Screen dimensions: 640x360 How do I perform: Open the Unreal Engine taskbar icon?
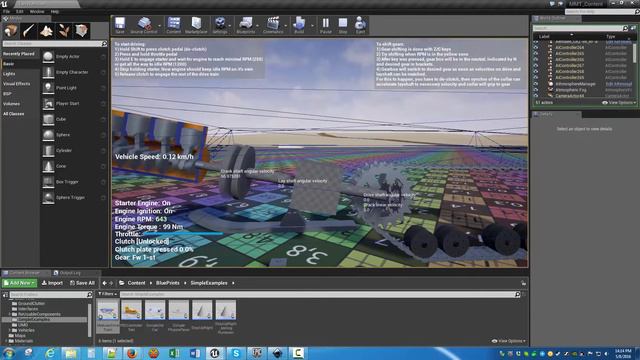pyautogui.click(x=215, y=353)
